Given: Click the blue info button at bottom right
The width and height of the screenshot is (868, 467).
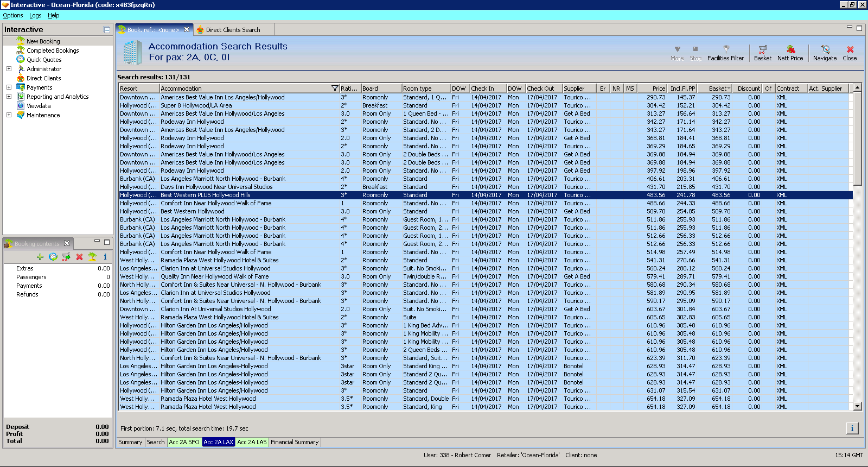Looking at the screenshot, I should coord(852,428).
